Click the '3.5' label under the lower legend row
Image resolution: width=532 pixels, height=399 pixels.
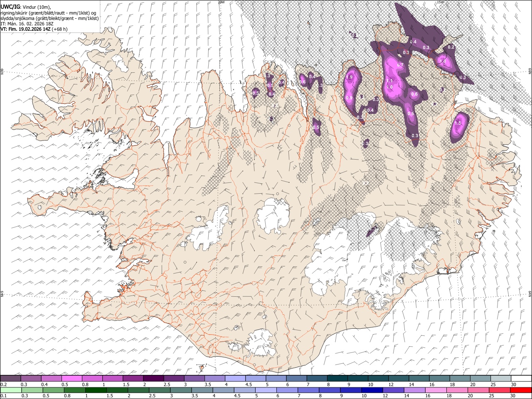coord(195,396)
